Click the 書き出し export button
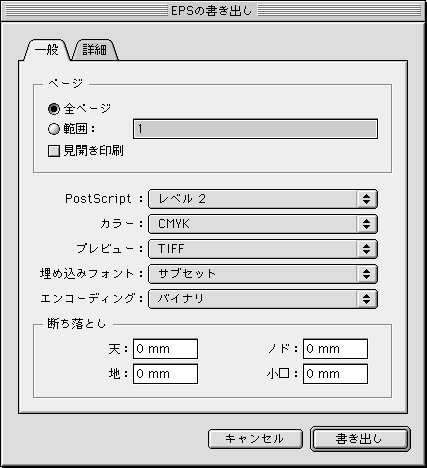The height and width of the screenshot is (468, 427). (360, 439)
